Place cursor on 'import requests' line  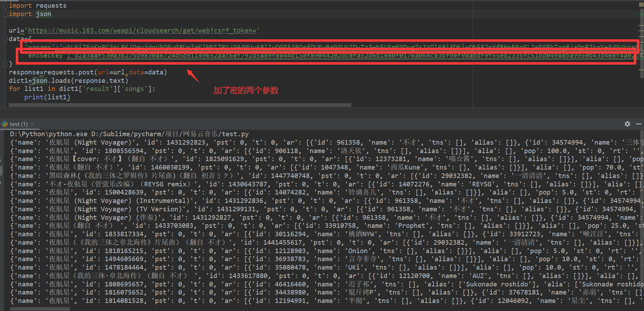38,6
